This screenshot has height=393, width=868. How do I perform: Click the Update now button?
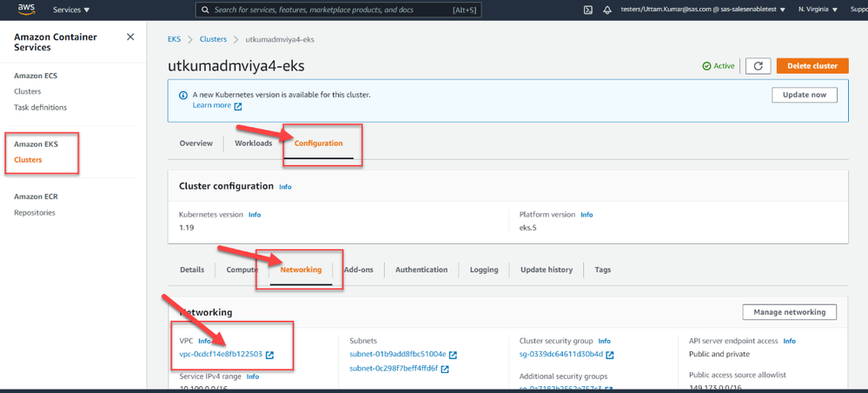[x=804, y=95]
